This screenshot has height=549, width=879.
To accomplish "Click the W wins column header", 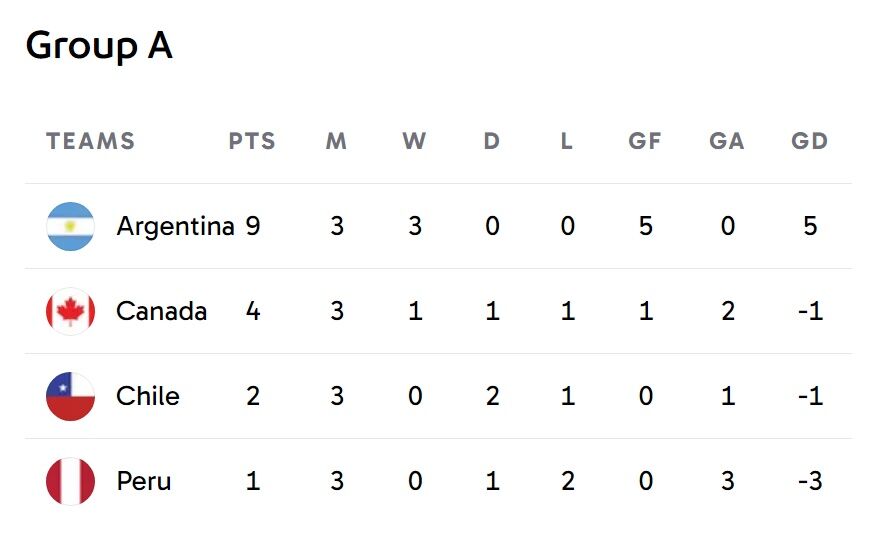I will [x=414, y=141].
